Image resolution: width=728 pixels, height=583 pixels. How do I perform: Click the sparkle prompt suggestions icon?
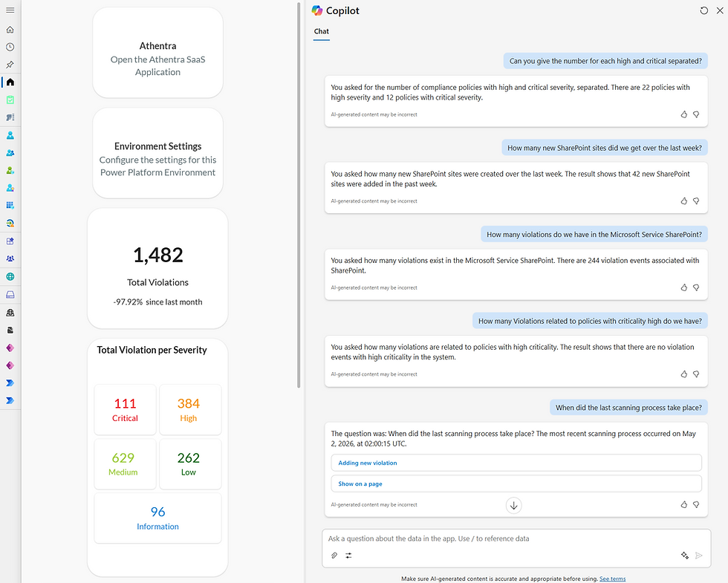click(x=685, y=556)
